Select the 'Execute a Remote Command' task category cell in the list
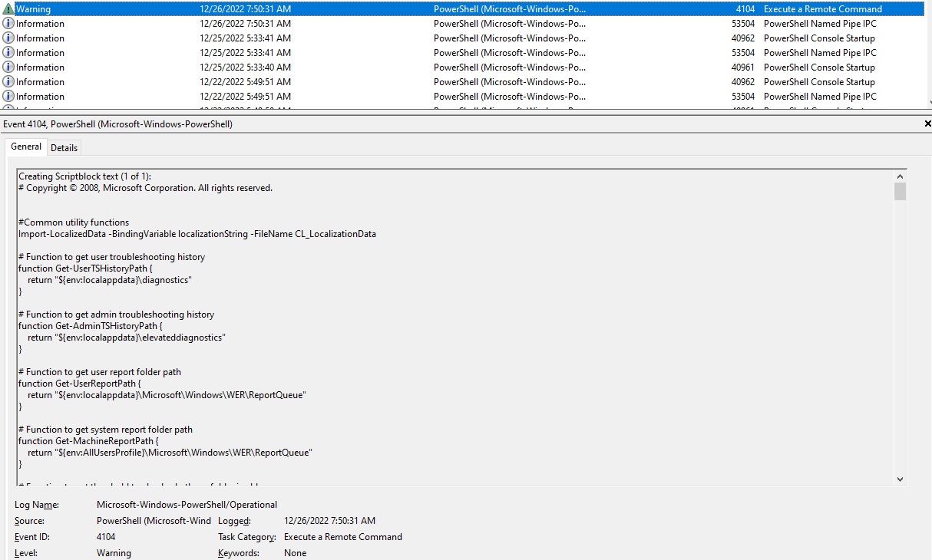Image resolution: width=932 pixels, height=560 pixels. (x=823, y=9)
